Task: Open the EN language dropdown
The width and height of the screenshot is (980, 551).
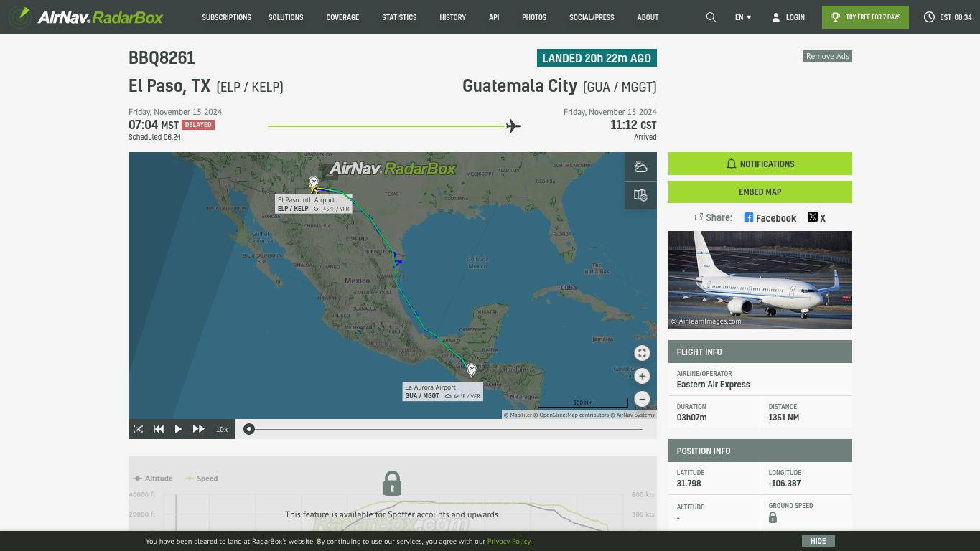Action: [x=743, y=17]
